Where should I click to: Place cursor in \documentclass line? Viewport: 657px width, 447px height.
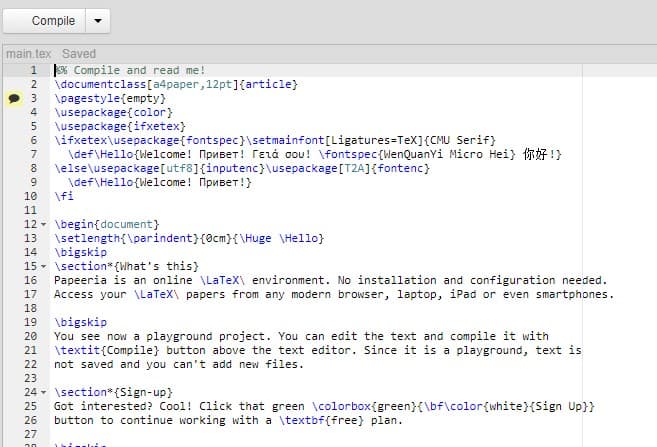tap(176, 84)
